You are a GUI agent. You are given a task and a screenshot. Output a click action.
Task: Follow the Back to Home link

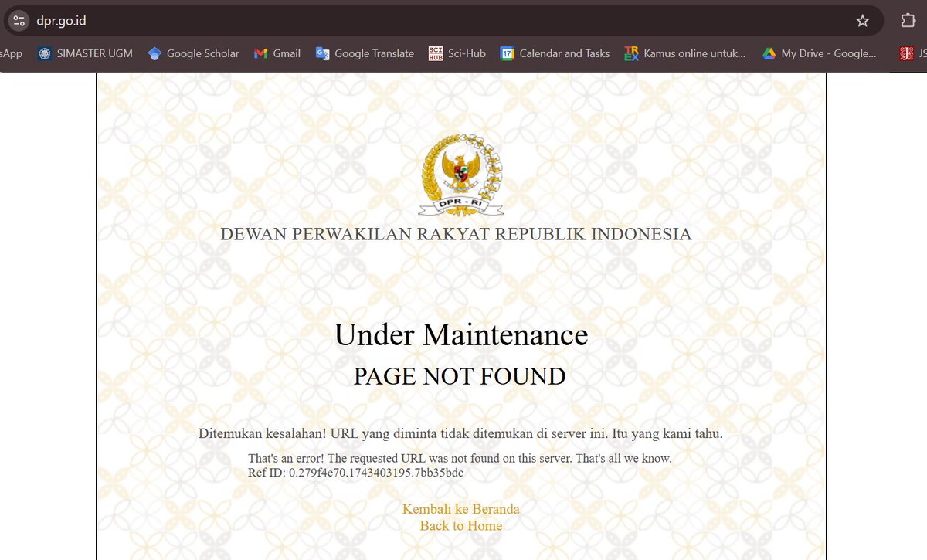[460, 526]
